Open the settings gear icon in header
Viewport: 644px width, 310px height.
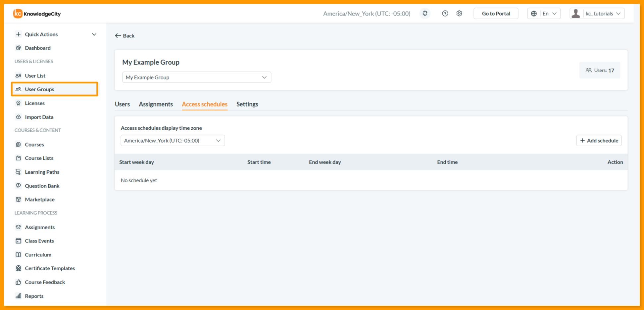459,14
